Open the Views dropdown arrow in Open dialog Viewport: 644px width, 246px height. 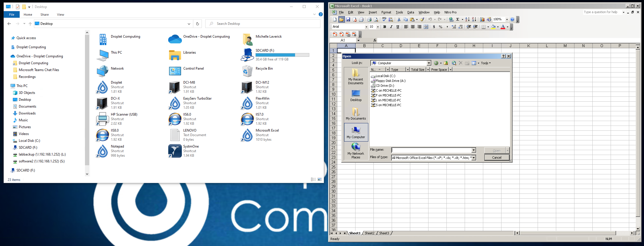478,63
